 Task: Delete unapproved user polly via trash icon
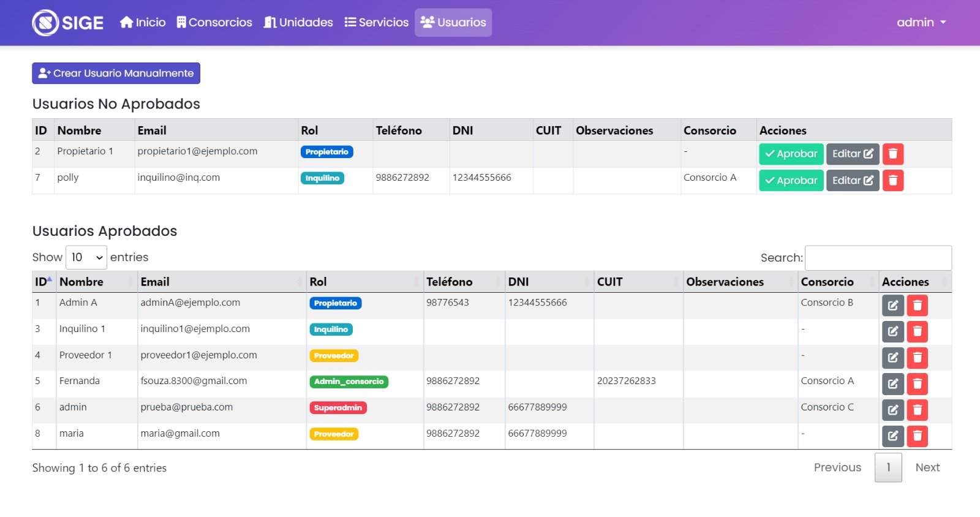892,181
